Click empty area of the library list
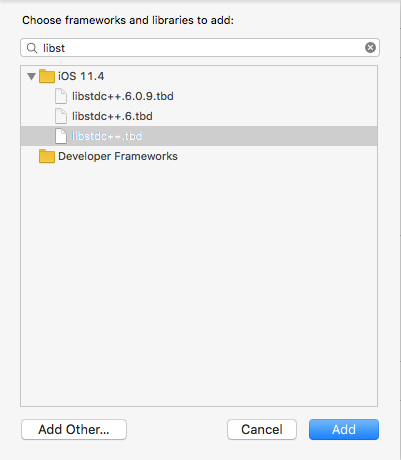The image size is (401, 460). [x=199, y=283]
